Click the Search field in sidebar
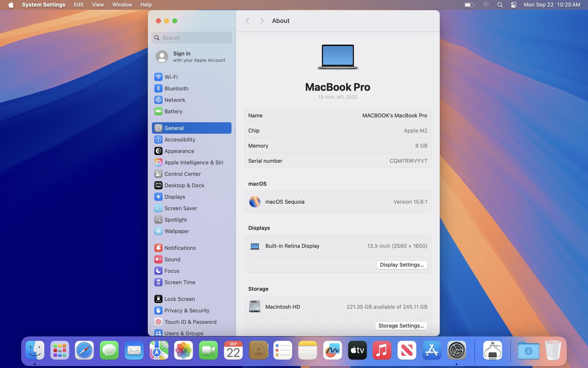The image size is (588, 368). [x=192, y=38]
